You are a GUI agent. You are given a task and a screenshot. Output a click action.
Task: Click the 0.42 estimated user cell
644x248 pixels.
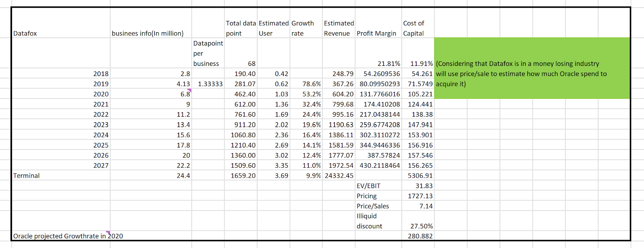click(x=274, y=74)
